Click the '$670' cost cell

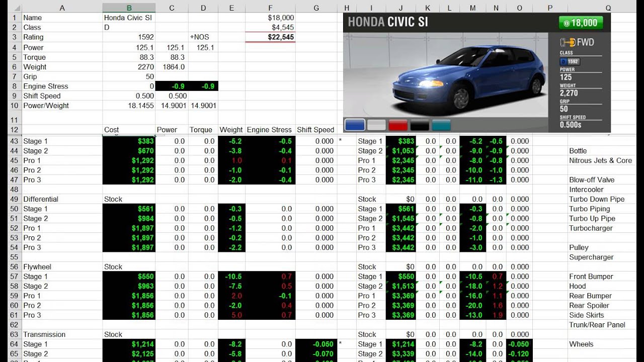click(x=129, y=151)
